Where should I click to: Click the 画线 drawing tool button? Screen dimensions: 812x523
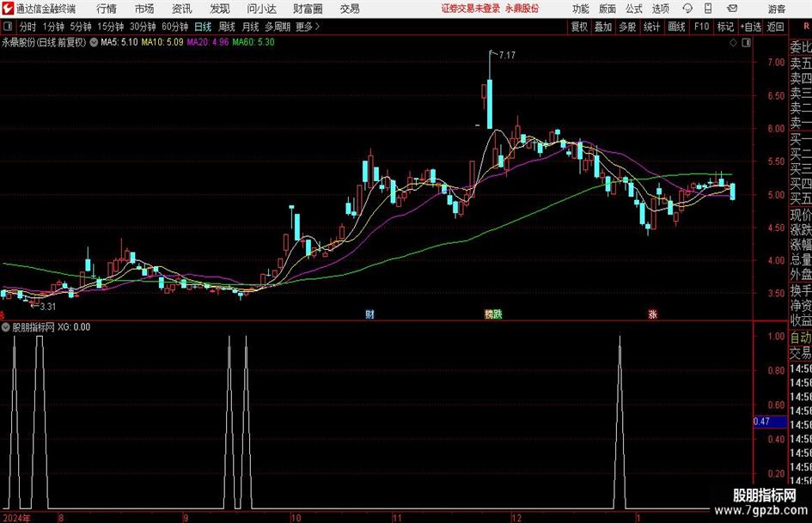676,27
